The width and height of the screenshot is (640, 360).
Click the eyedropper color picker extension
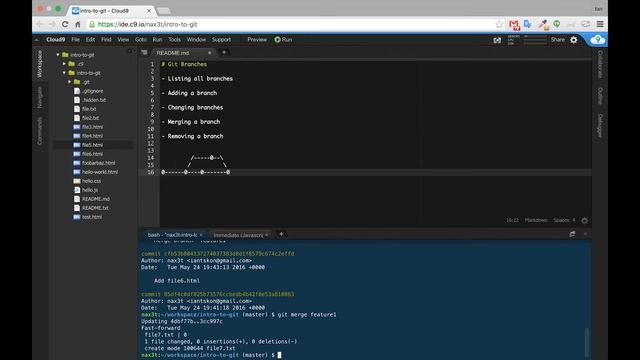[x=543, y=24]
